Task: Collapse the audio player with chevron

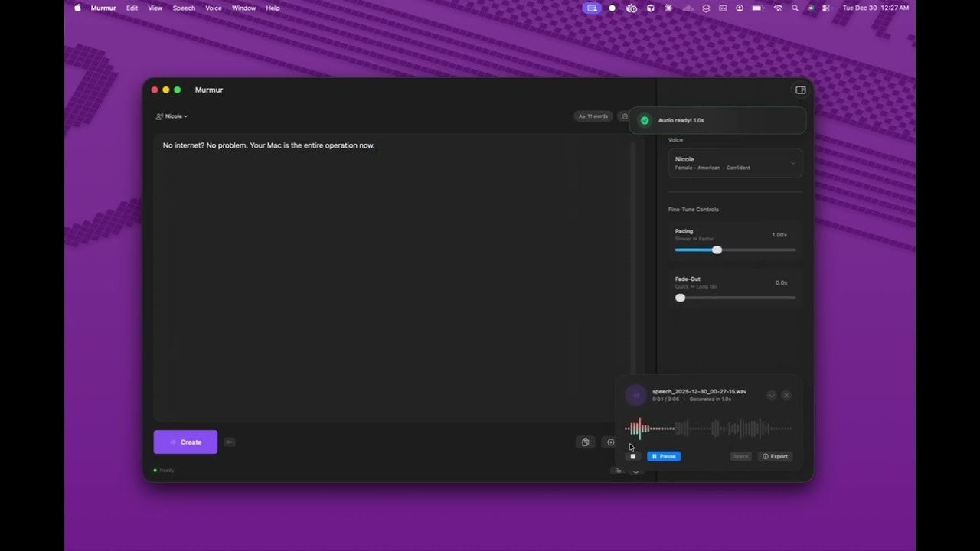Action: coord(771,395)
